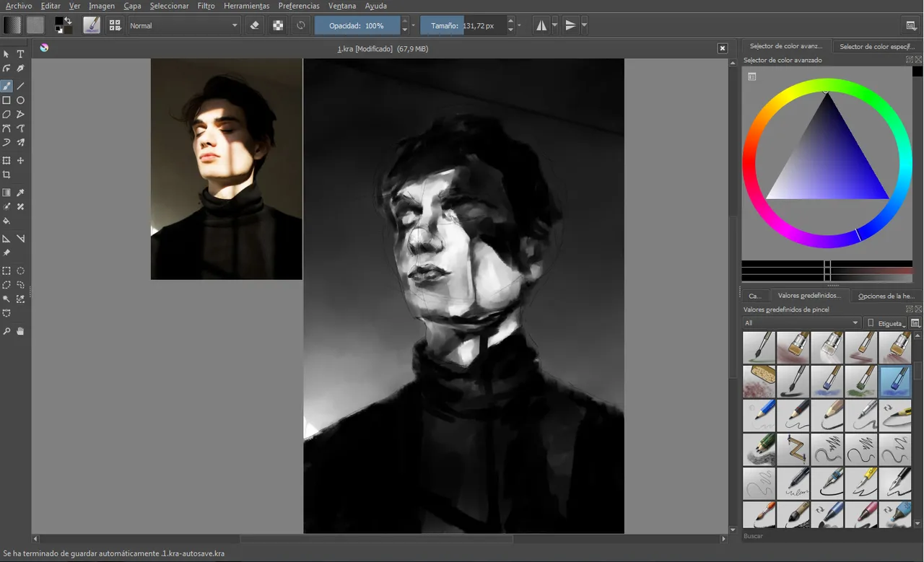Select the Line tool

pyautogui.click(x=20, y=86)
